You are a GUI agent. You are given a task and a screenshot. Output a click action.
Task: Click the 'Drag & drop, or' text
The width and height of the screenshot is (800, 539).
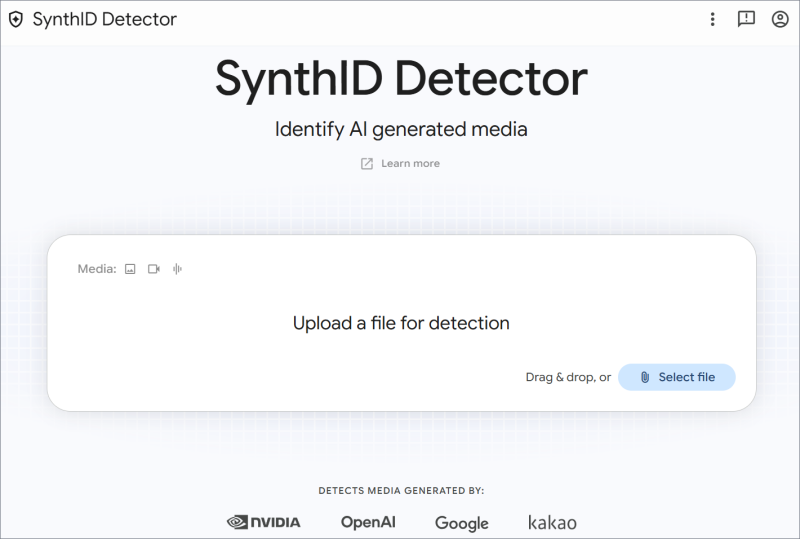[x=568, y=377]
